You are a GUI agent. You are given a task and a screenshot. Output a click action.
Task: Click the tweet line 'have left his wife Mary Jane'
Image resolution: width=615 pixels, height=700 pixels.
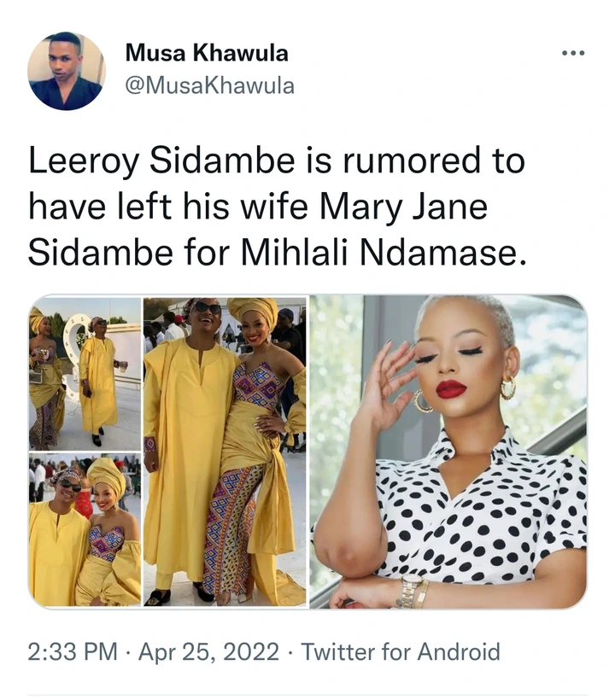coord(258,207)
